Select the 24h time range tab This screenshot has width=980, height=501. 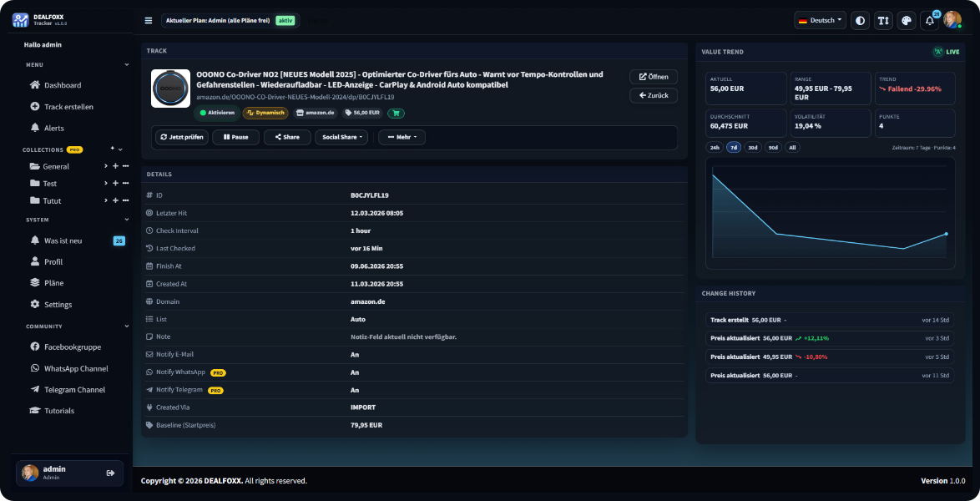(714, 147)
